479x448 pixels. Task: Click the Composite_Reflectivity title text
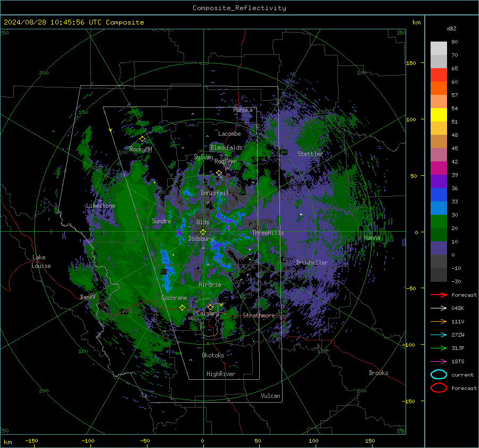[x=240, y=8]
